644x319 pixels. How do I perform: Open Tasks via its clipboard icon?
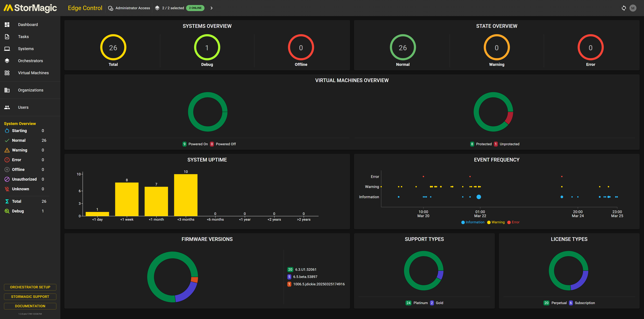click(x=7, y=37)
